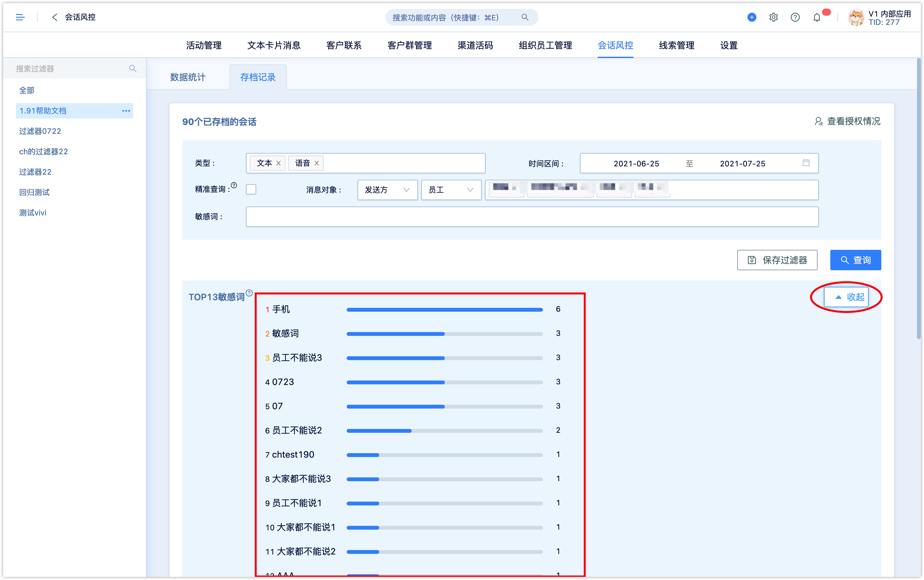Image resolution: width=924 pixels, height=580 pixels.
Task: Click the help icon next to 精准查询
Action: click(234, 186)
